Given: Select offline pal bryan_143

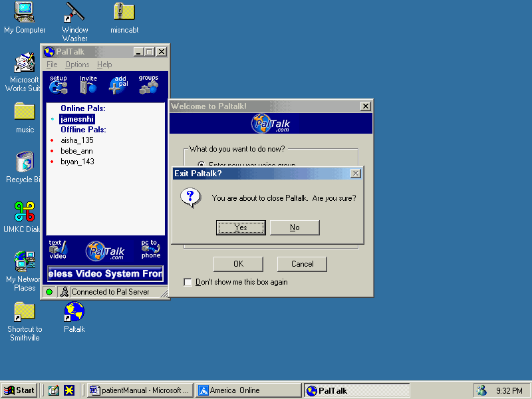Looking at the screenshot, I should [x=77, y=162].
